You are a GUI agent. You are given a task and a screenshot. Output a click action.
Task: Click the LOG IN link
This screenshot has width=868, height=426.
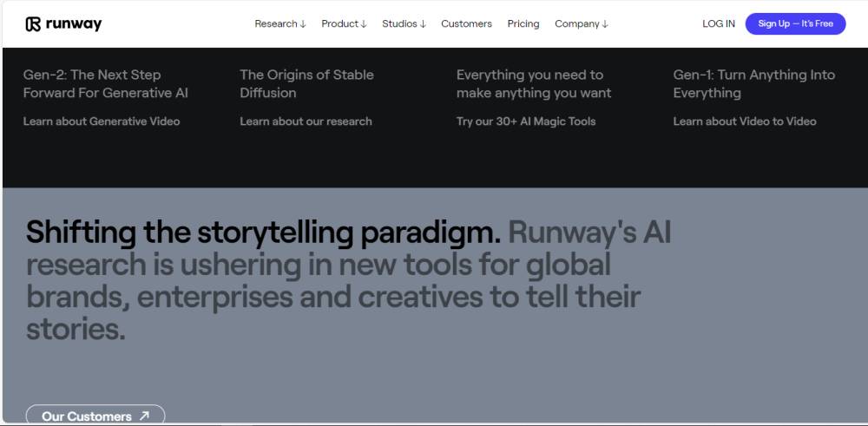click(x=719, y=23)
